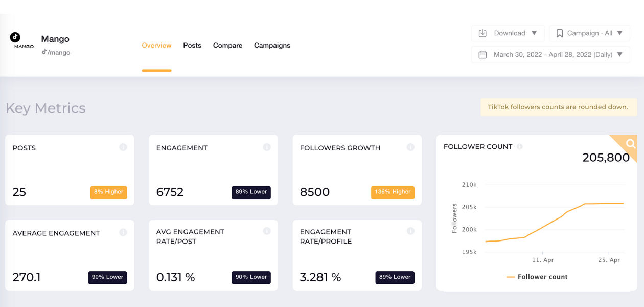Toggle the Follower count legend entry
Image resolution: width=644 pixels, height=307 pixels.
tap(537, 277)
